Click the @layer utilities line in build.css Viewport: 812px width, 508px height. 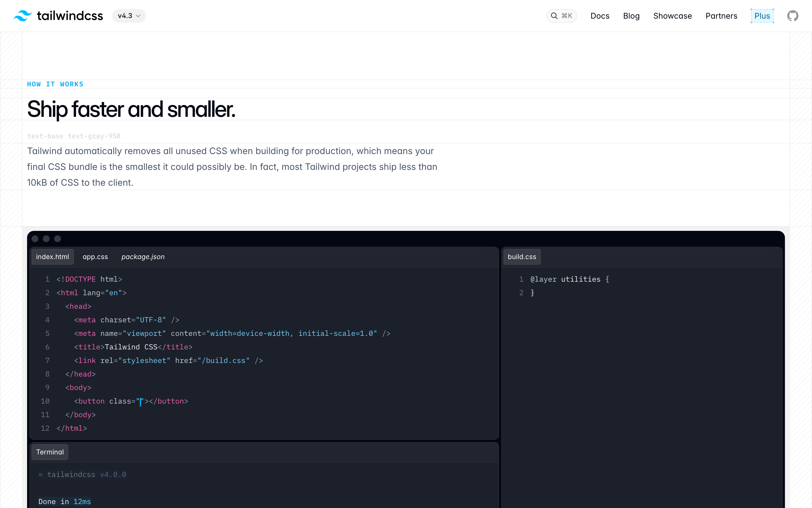click(x=570, y=279)
